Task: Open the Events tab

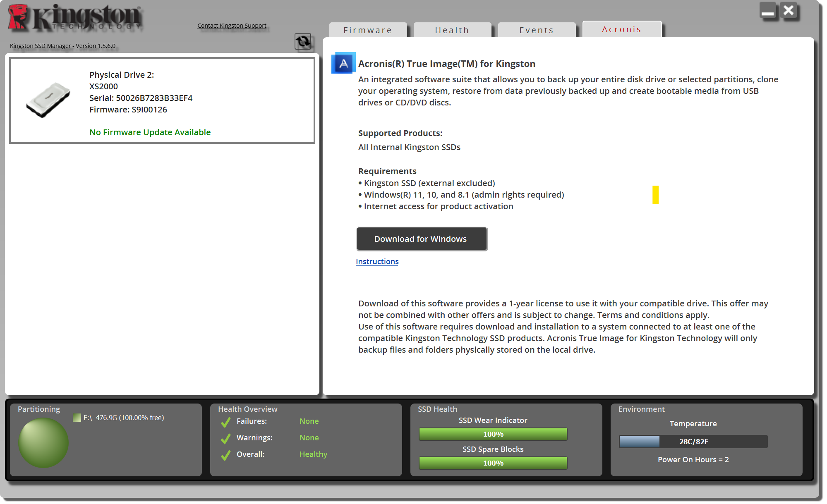Action: point(537,30)
